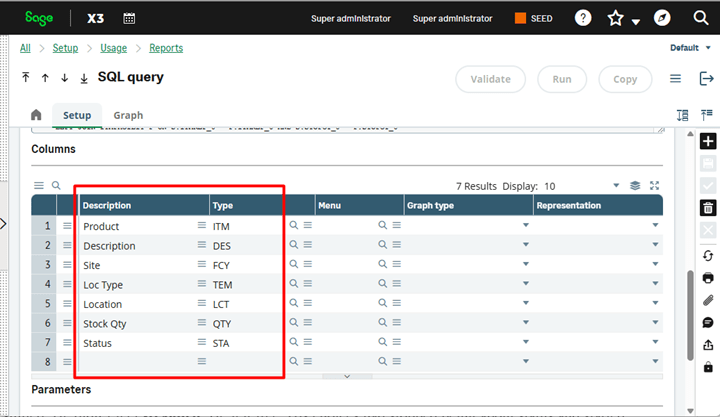
Task: Click the black plus New icon
Action: click(708, 141)
